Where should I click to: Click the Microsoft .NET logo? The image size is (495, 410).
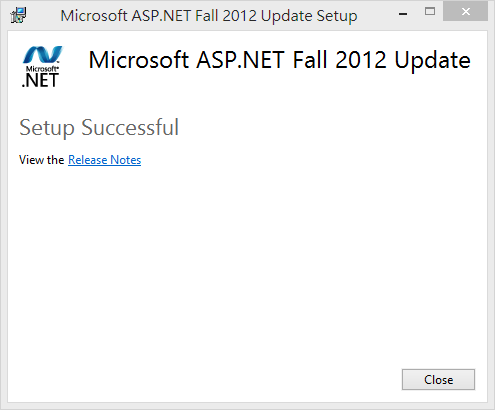pyautogui.click(x=41, y=67)
